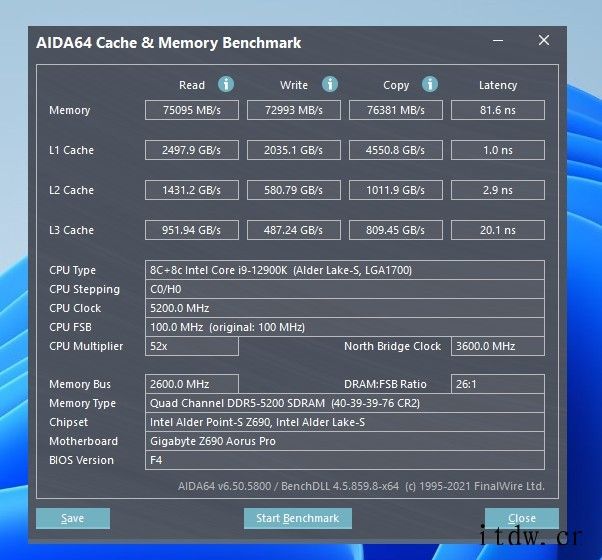
Task: Click L3 Cache read 951.94 GB/s
Action: click(x=192, y=230)
